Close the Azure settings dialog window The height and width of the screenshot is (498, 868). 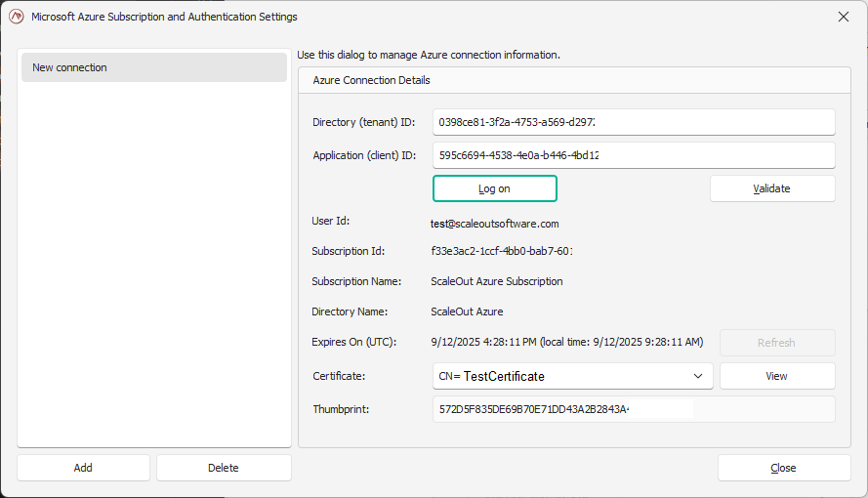pyautogui.click(x=843, y=17)
